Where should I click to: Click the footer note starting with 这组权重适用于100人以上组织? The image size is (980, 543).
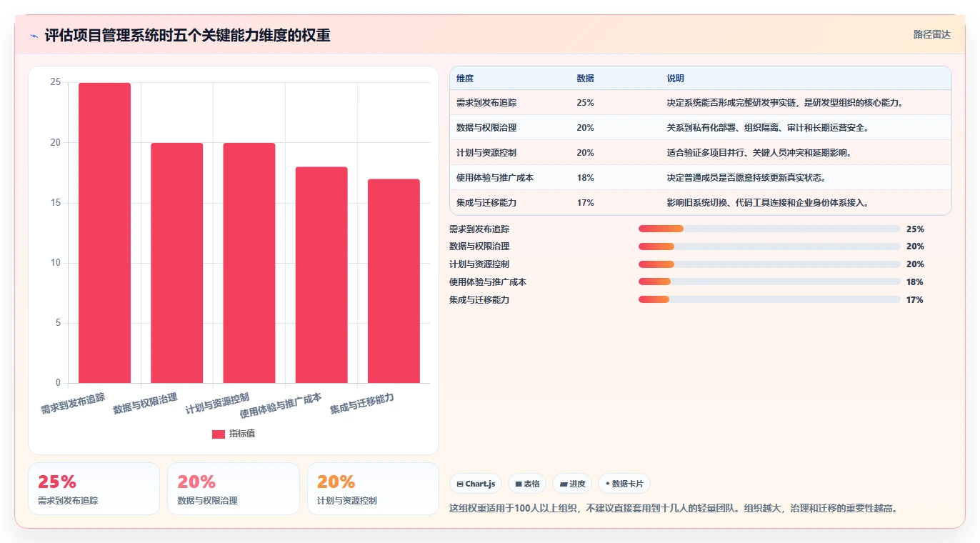pyautogui.click(x=673, y=509)
